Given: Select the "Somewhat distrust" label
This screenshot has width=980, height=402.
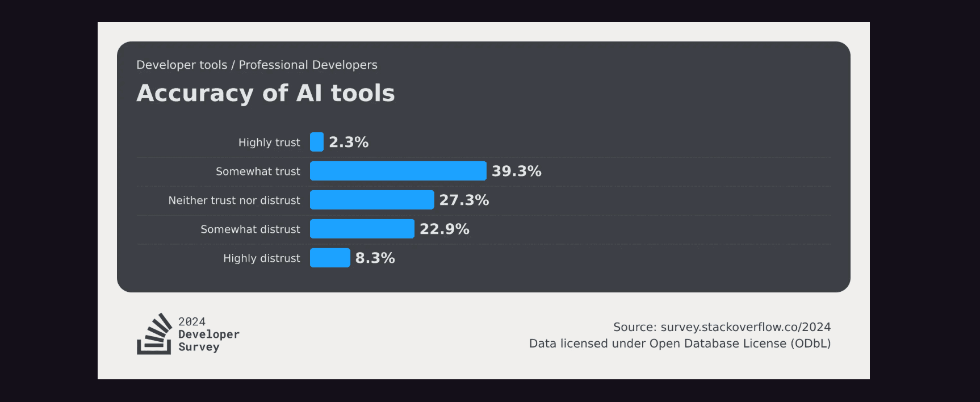Looking at the screenshot, I should pyautogui.click(x=250, y=229).
